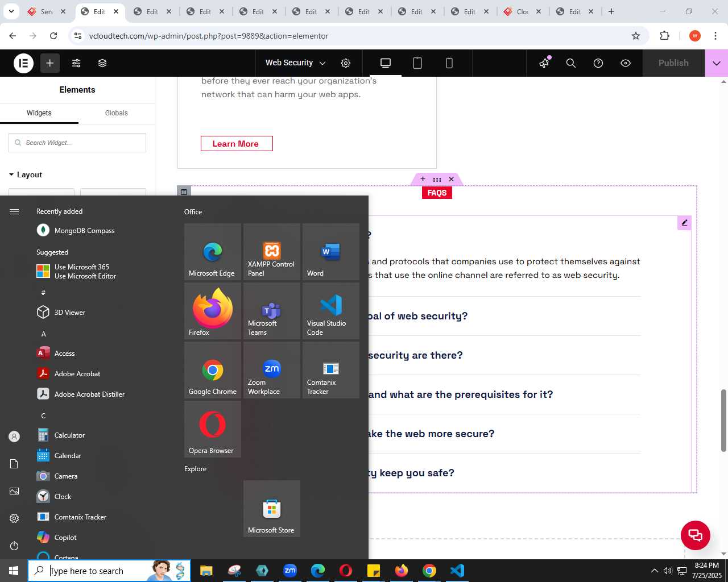728x582 pixels.
Task: Open Use Microsoft 365 suggestion
Action: (x=85, y=271)
